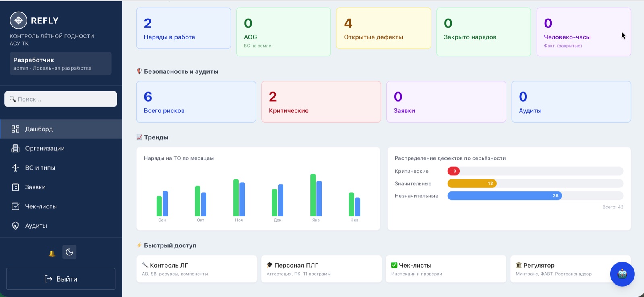Open the Наряды в работе card
This screenshot has height=297, width=644.
[184, 28]
